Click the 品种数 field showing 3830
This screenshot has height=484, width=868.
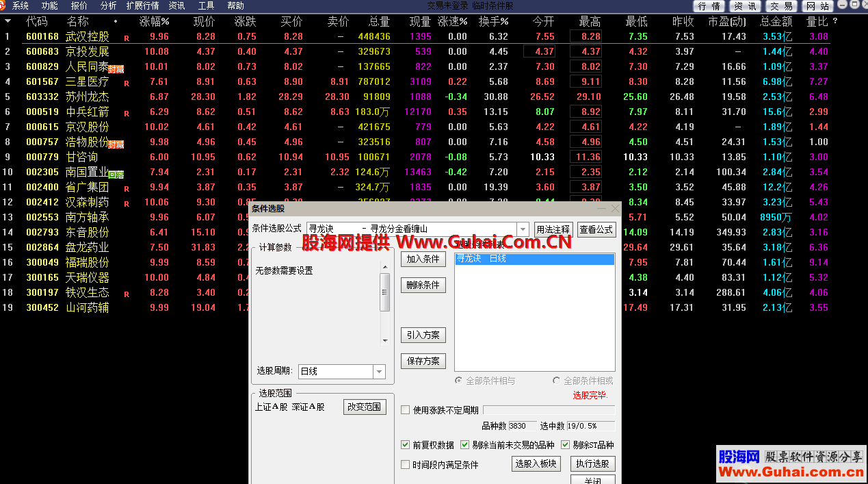522,426
